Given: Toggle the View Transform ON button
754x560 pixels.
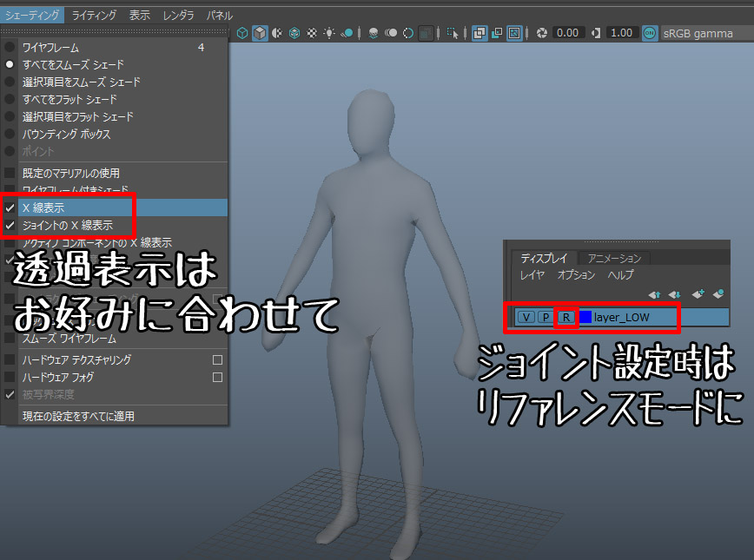Looking at the screenshot, I should pyautogui.click(x=650, y=33).
